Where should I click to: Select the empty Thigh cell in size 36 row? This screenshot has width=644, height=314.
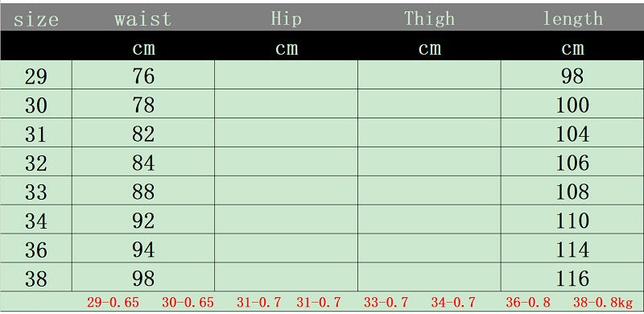point(429,249)
